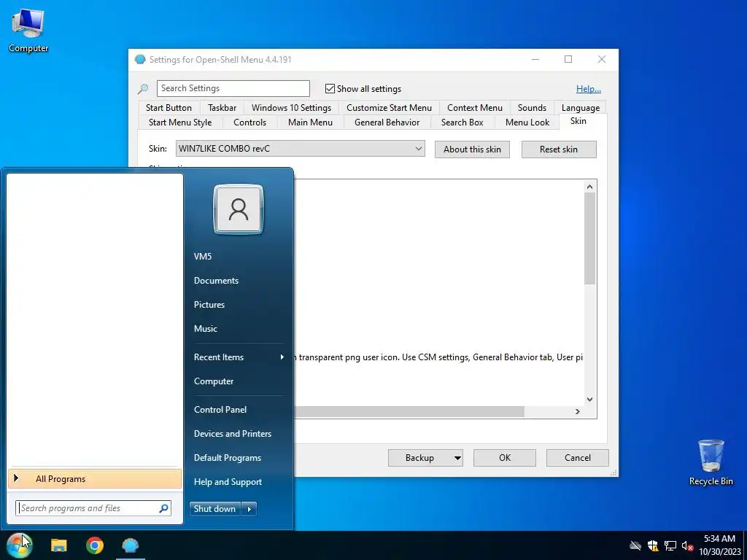Click the Open-Shell taskbar icon
The image size is (747, 560).
pyautogui.click(x=131, y=545)
